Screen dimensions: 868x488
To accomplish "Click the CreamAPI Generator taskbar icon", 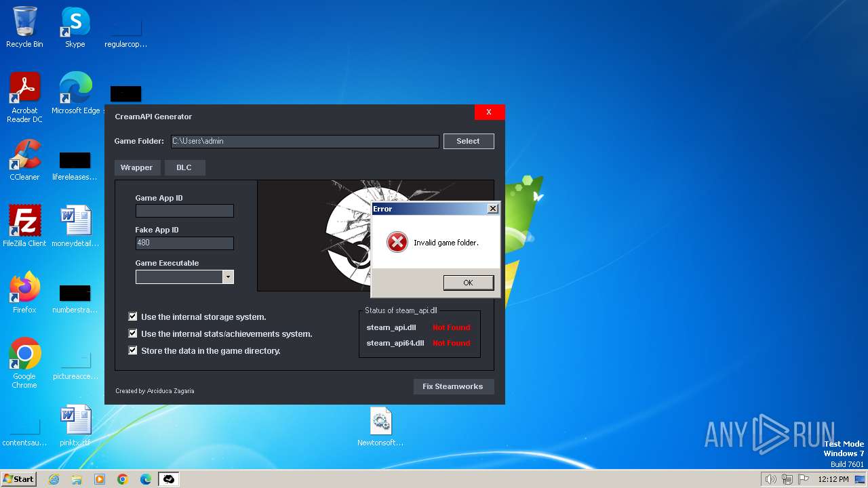I will [x=169, y=479].
